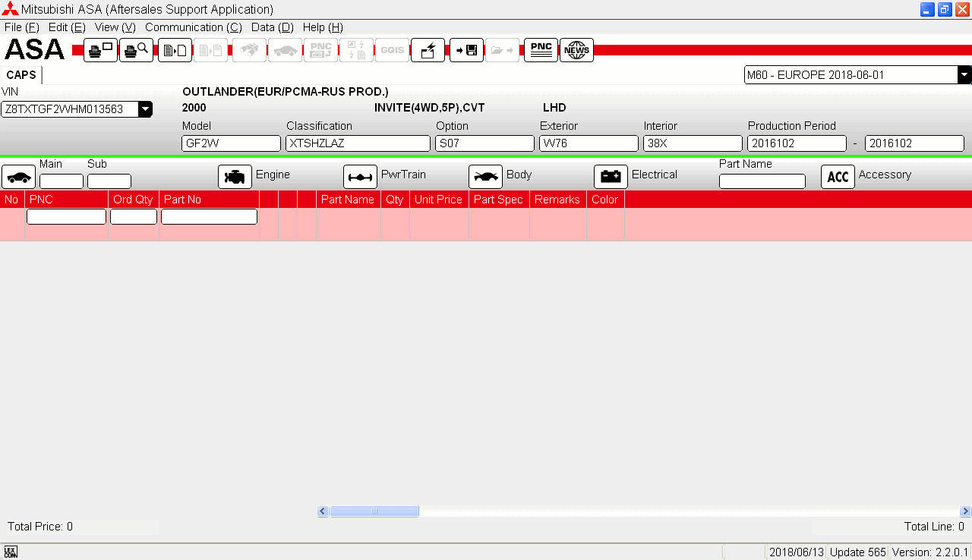Open the ACC Accessory icon
The height and width of the screenshot is (560, 972).
(x=838, y=177)
